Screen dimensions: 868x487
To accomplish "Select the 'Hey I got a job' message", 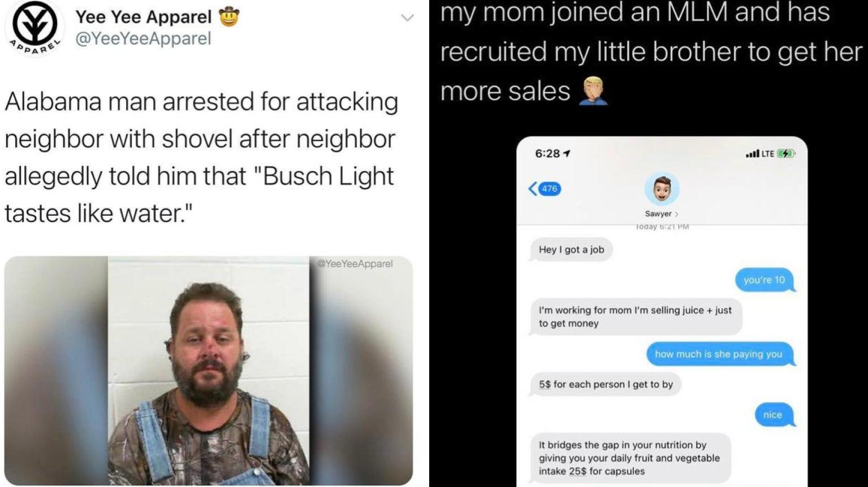I will (x=571, y=250).
